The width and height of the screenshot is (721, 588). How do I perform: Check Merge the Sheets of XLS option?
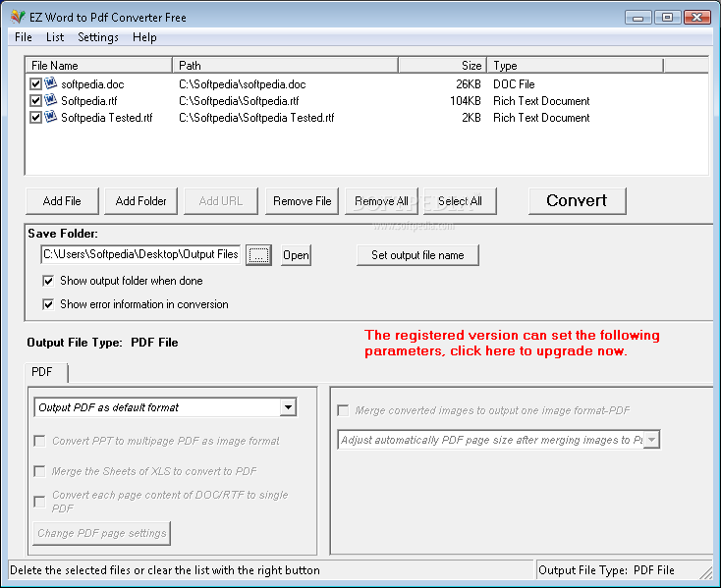click(40, 471)
